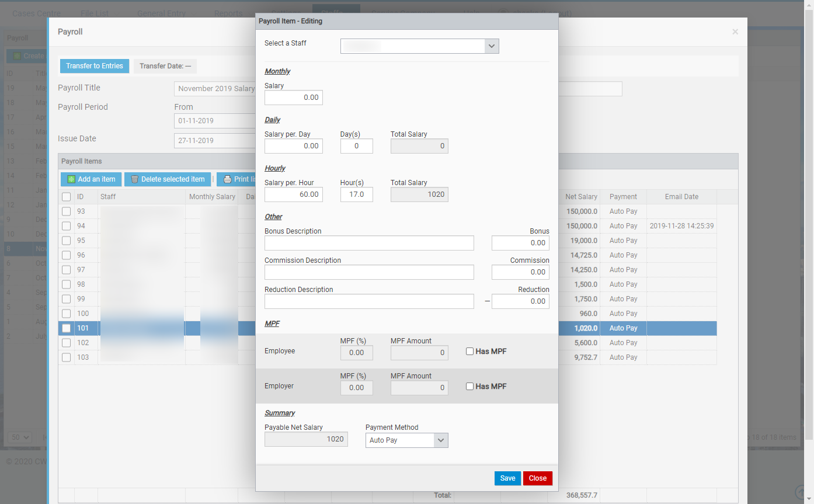Click net salary 19,000.0 cell
Viewport: 814px width, 504px height.
(x=584, y=241)
